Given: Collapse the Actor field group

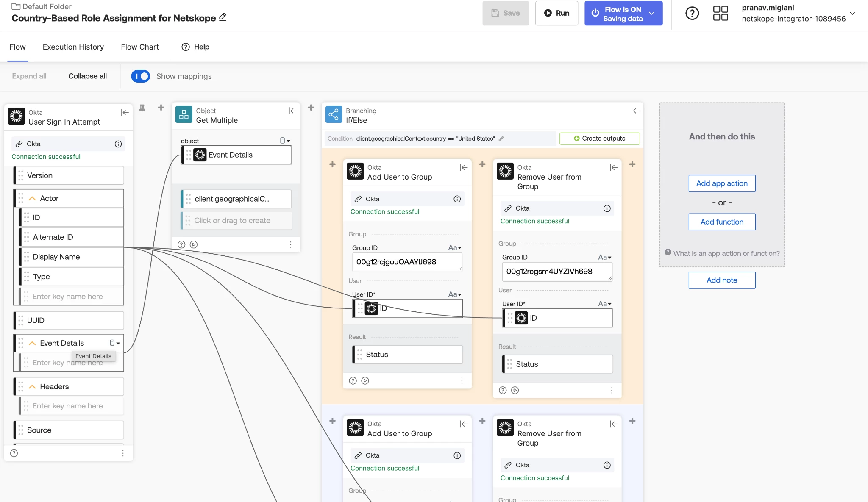Looking at the screenshot, I should point(32,198).
